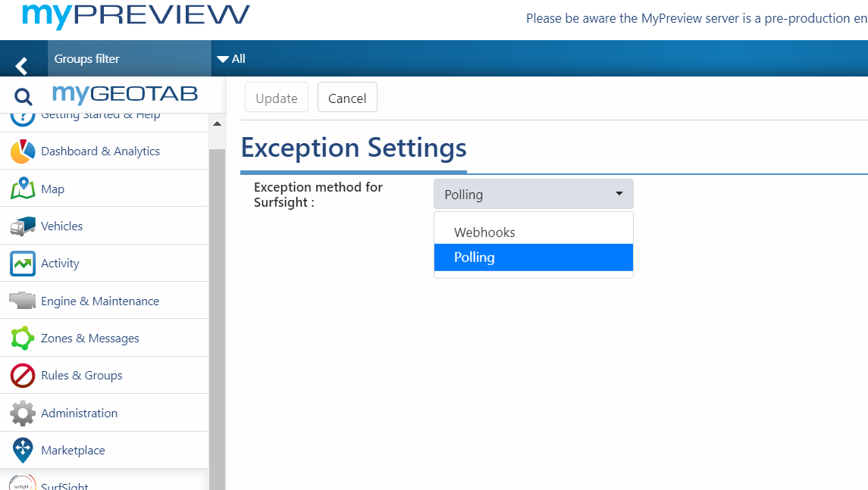Open the search magnifier icon

21,96
